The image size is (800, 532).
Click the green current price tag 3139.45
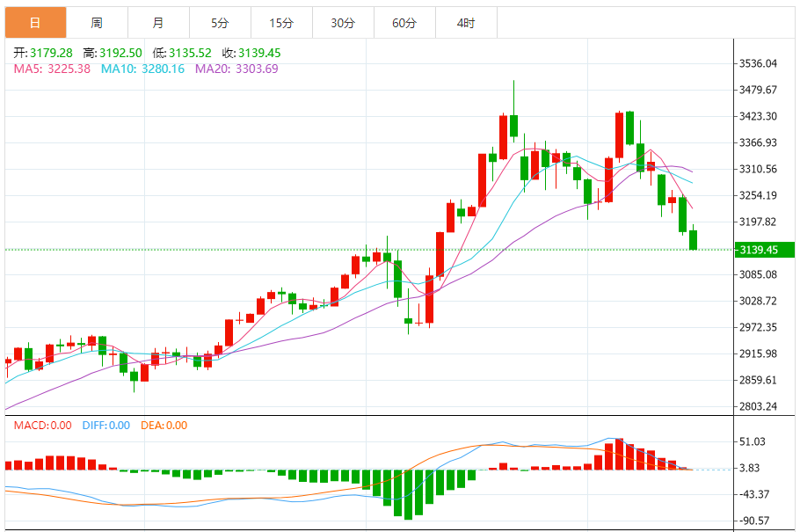click(x=764, y=250)
